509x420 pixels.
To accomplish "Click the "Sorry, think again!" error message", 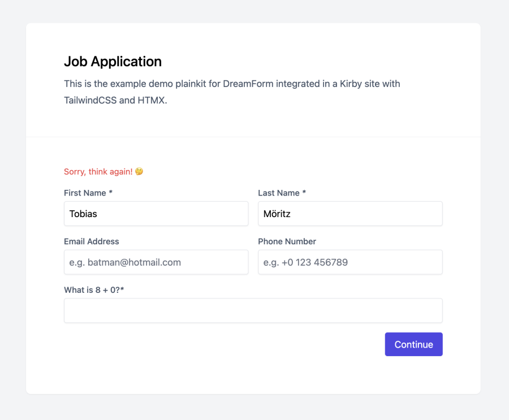I will click(98, 172).
